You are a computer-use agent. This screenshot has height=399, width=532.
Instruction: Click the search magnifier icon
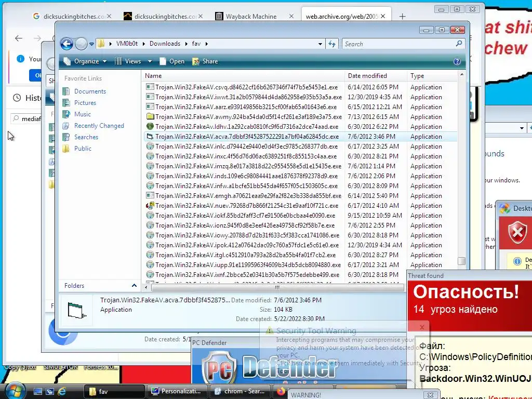point(459,44)
